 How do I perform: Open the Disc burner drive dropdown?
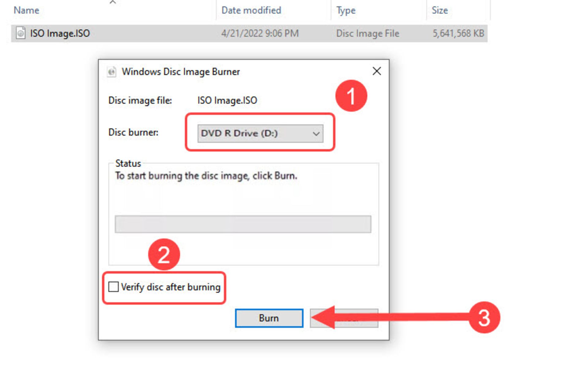(x=260, y=133)
